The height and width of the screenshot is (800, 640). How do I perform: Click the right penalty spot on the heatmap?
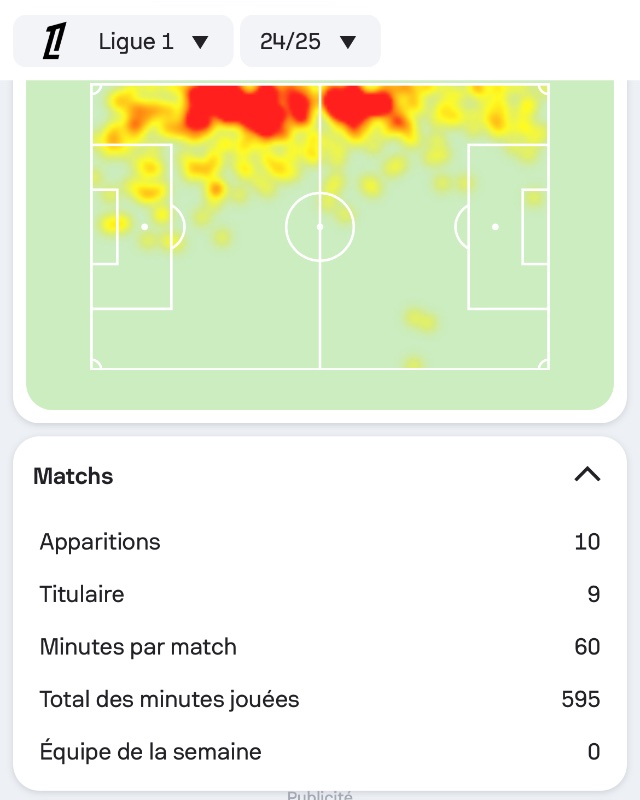coord(495,227)
